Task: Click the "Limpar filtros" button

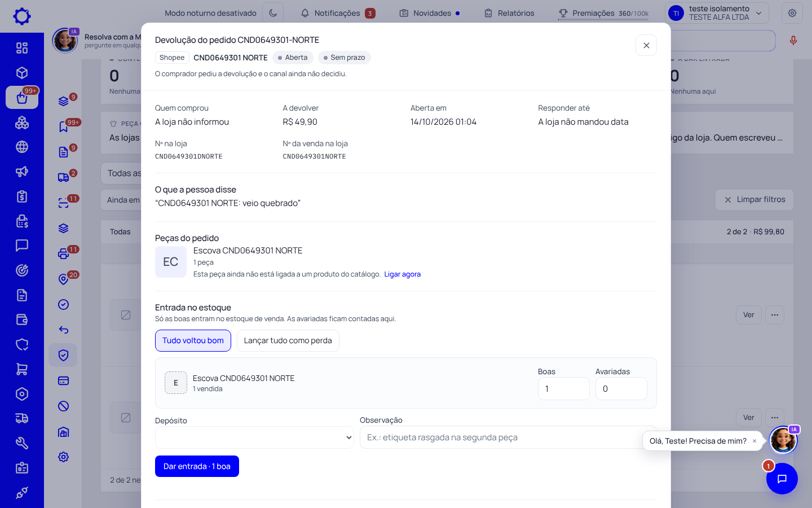Action: pyautogui.click(x=754, y=199)
